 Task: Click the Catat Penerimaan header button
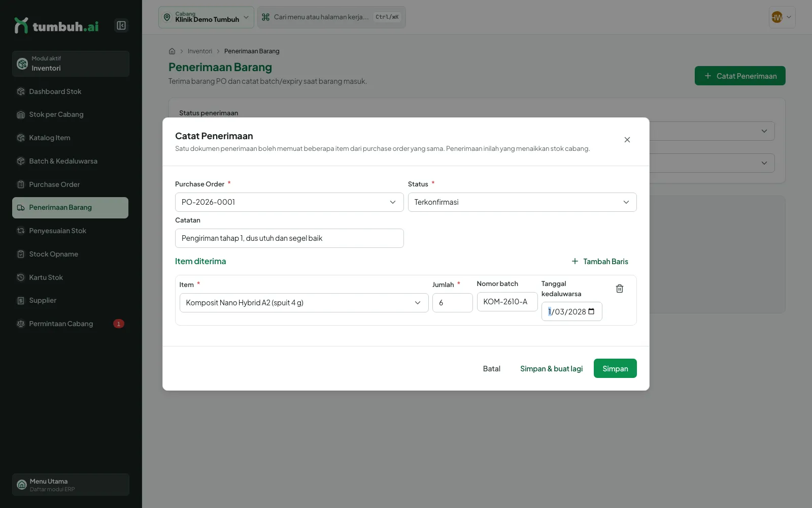point(740,76)
